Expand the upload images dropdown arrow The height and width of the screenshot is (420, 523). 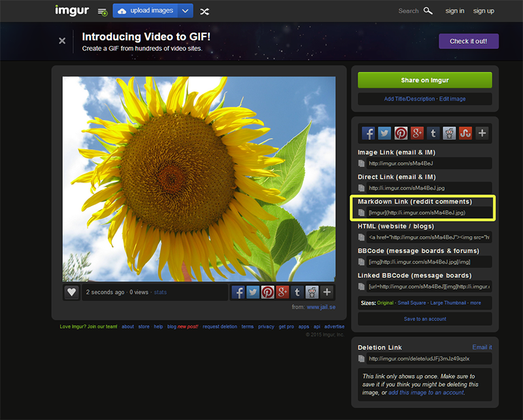click(x=186, y=11)
